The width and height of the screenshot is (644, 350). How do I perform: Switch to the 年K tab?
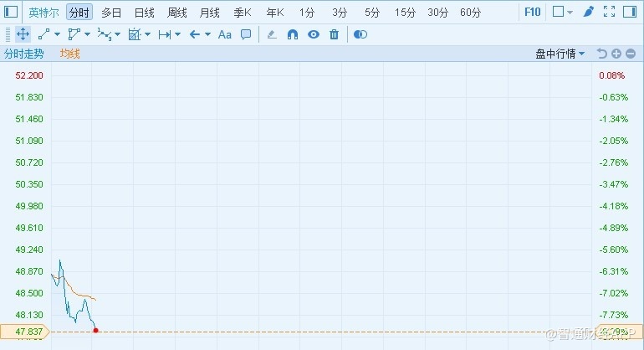coord(275,13)
